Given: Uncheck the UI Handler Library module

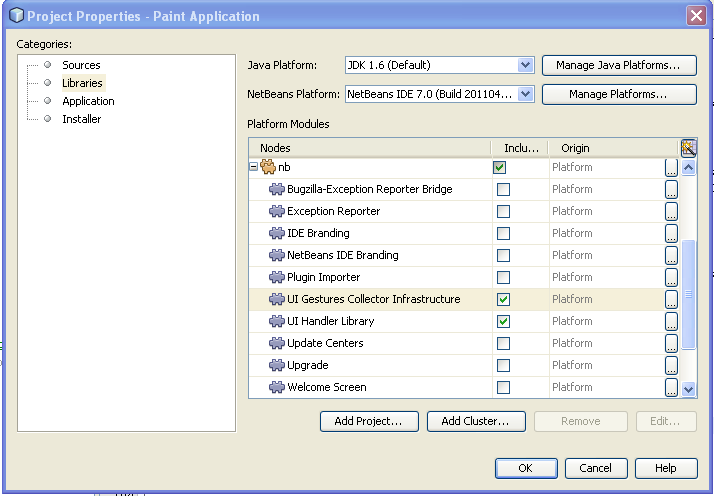Looking at the screenshot, I should (x=503, y=321).
